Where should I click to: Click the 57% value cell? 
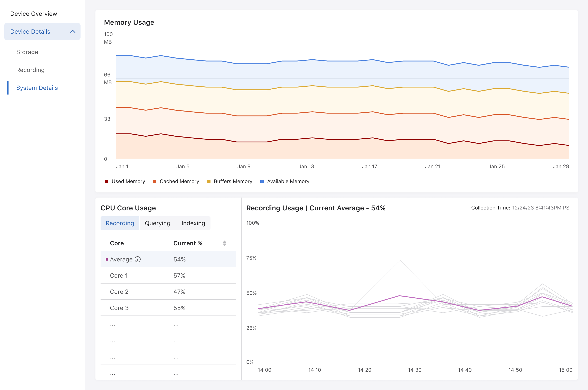pyautogui.click(x=179, y=276)
